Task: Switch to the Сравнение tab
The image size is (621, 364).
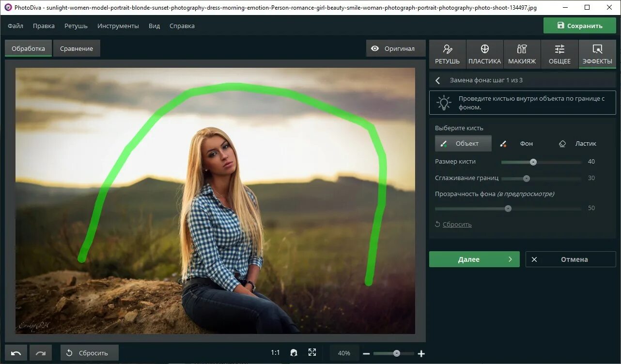Action: (77, 48)
